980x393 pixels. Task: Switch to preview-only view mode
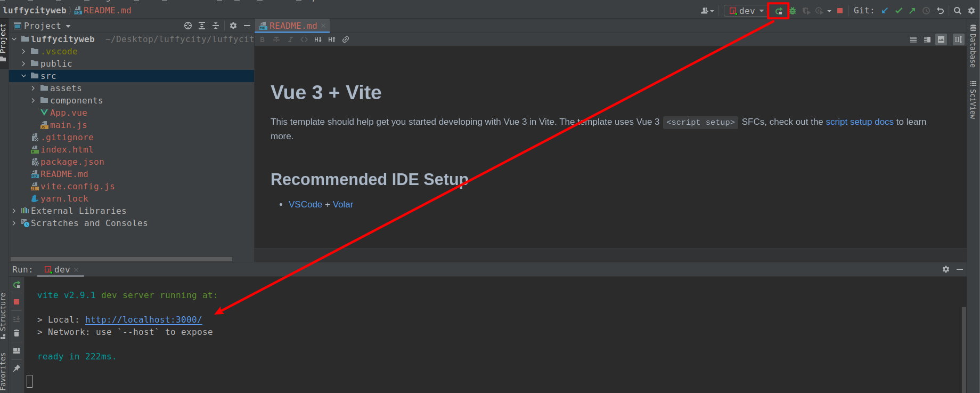pyautogui.click(x=941, y=39)
